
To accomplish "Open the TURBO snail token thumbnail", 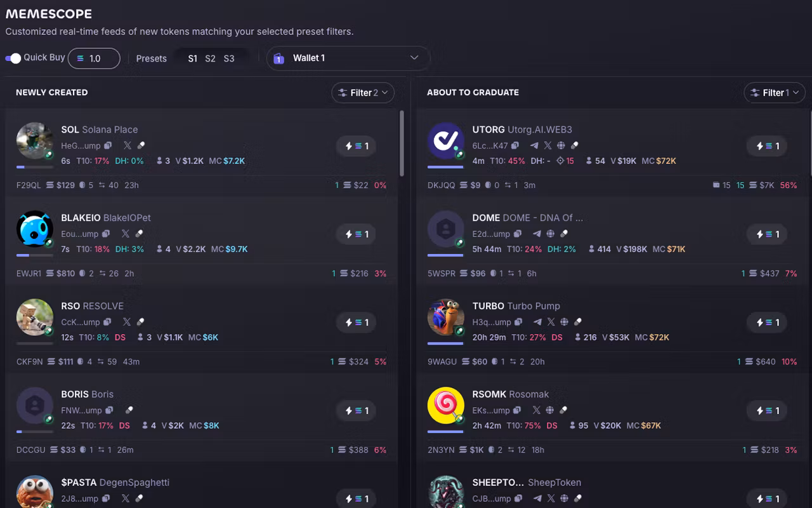I will tap(446, 317).
